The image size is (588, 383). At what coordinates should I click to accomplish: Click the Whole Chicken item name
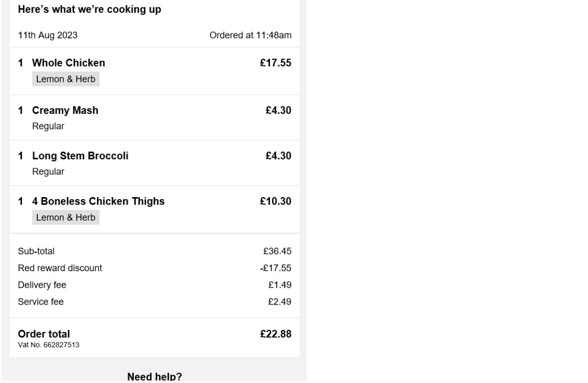pos(68,63)
